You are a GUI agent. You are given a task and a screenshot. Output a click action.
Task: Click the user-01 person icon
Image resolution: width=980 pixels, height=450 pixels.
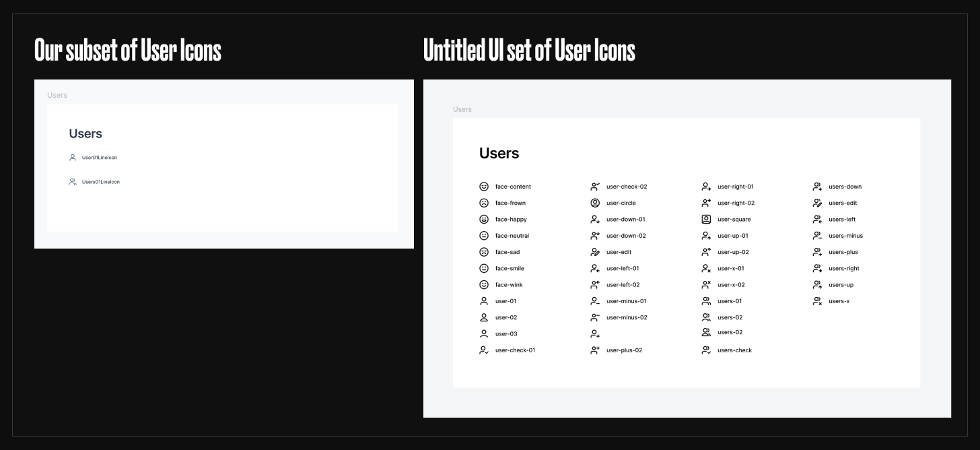point(483,301)
